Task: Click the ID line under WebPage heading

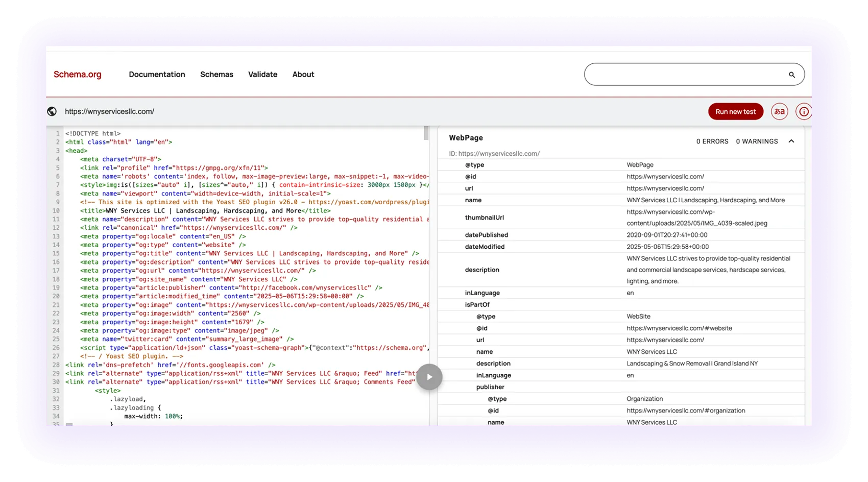Action: click(x=494, y=153)
